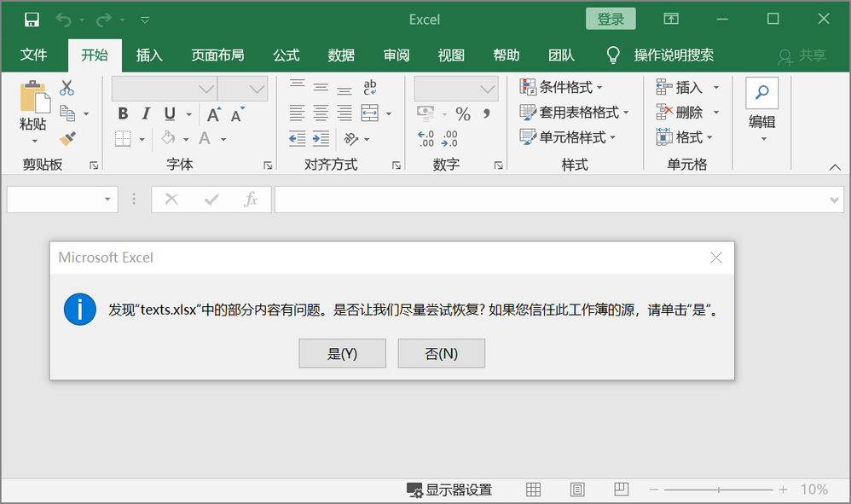
Task: Toggle Wrap Text icon
Action: tap(370, 87)
